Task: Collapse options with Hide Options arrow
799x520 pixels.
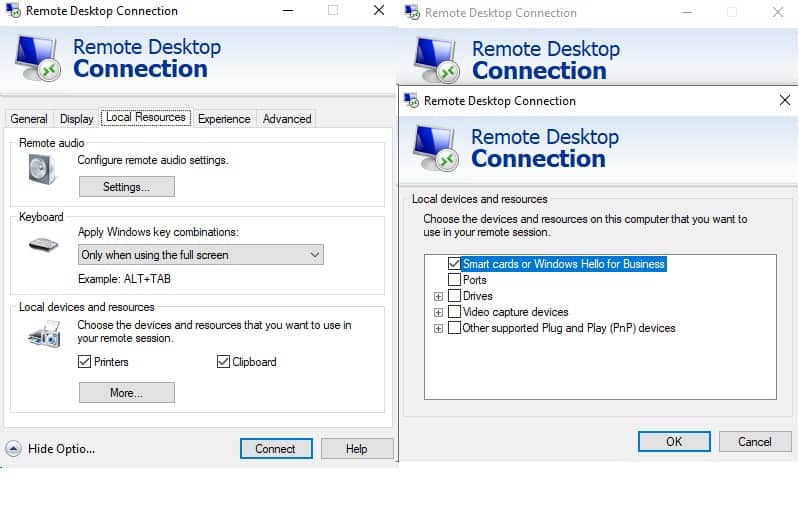Action: (x=13, y=449)
